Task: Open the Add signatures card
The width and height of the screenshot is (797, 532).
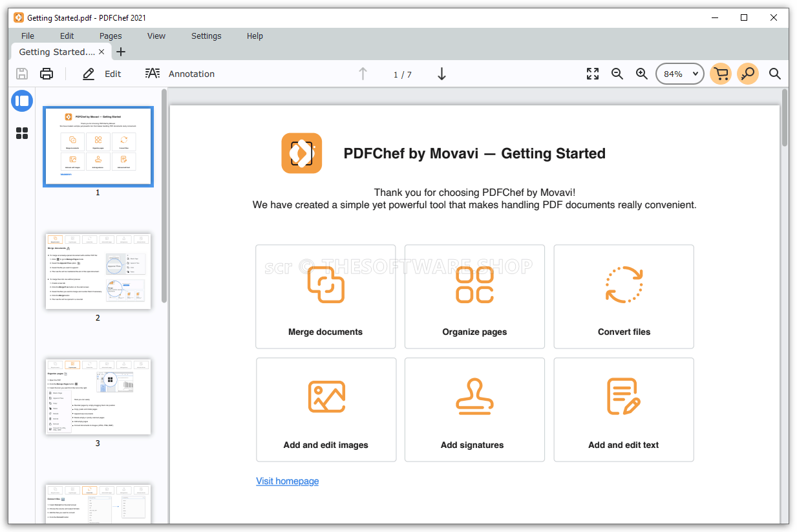Action: 475,410
